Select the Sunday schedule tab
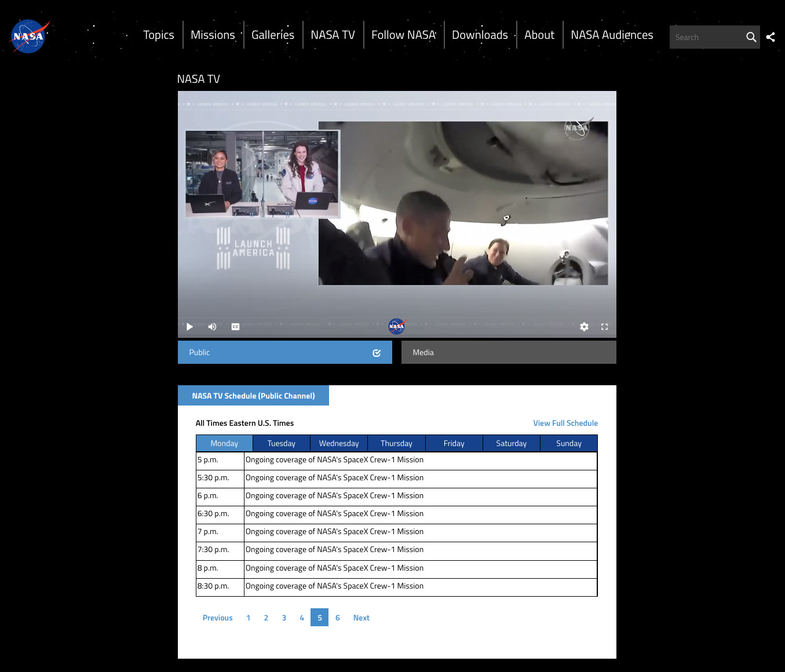 569,443
